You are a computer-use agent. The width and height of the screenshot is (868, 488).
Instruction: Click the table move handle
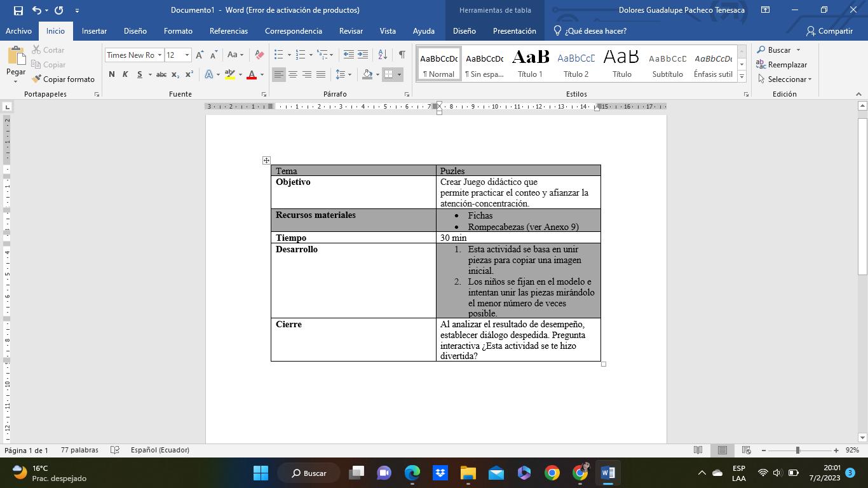266,160
